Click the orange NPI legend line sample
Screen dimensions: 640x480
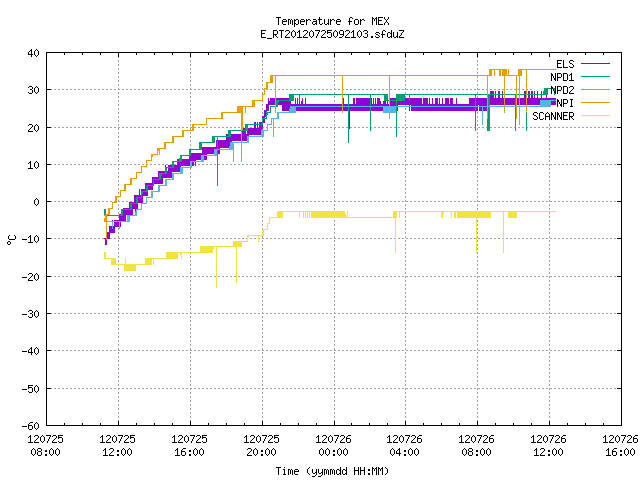[595, 103]
